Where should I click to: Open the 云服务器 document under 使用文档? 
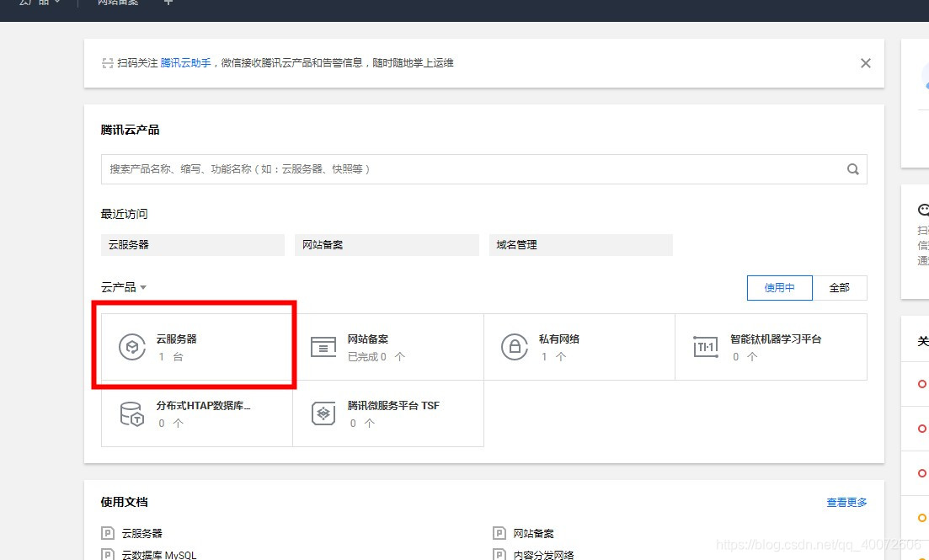pos(142,533)
